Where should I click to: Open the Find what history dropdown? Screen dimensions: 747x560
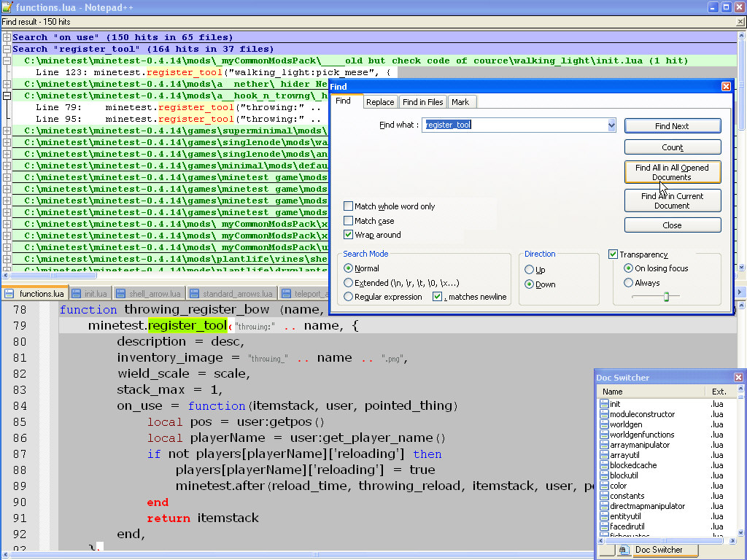612,125
